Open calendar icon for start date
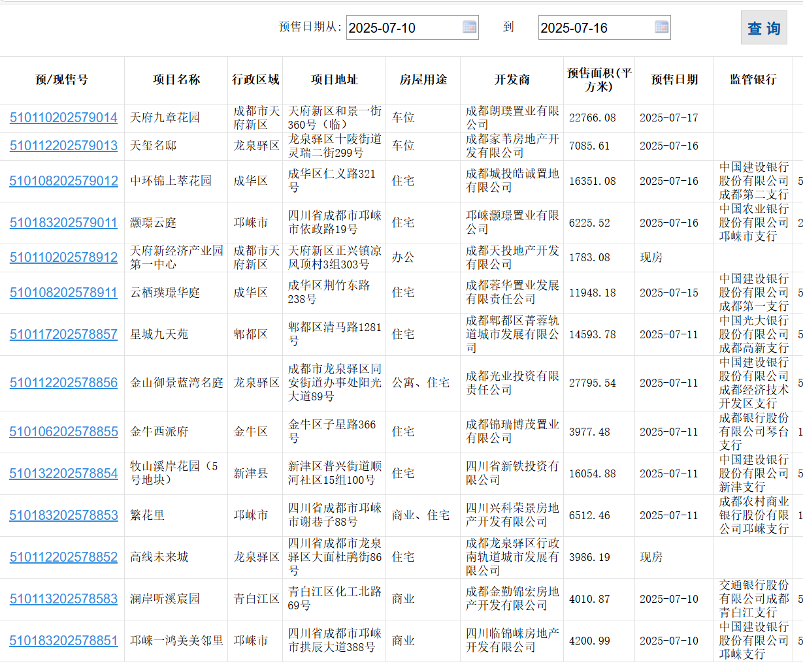Screen dimensions: 803x672 click(x=469, y=27)
